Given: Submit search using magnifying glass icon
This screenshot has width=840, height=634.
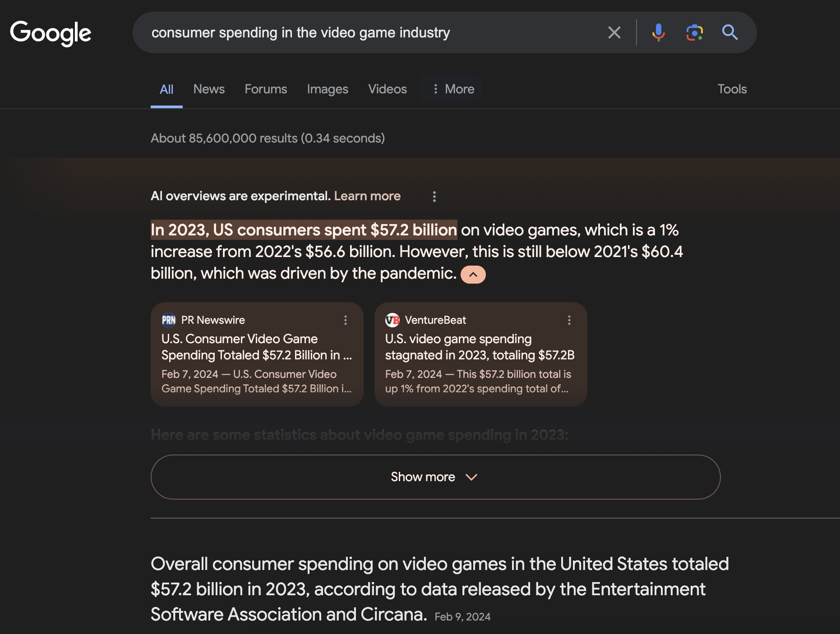Looking at the screenshot, I should point(729,32).
